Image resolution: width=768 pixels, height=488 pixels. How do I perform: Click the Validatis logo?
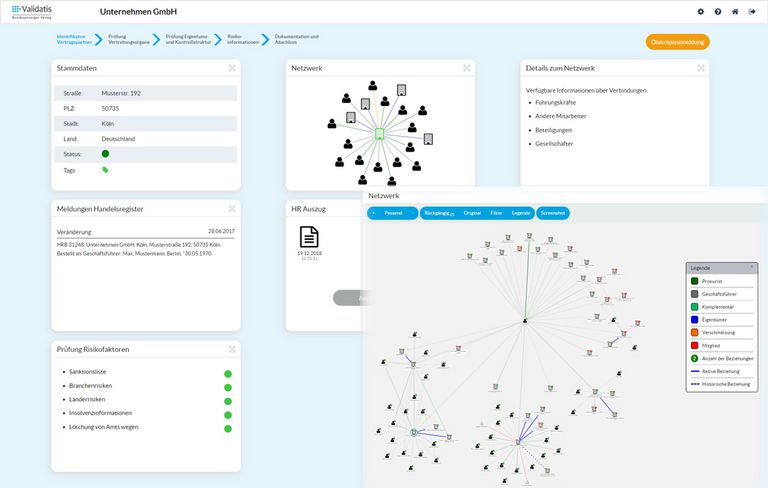pos(31,11)
